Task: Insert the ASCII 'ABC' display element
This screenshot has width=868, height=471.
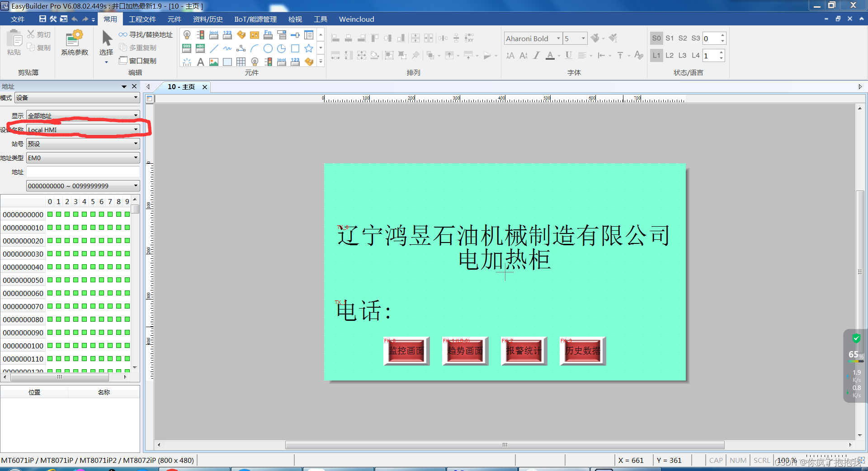Action: pos(200,48)
